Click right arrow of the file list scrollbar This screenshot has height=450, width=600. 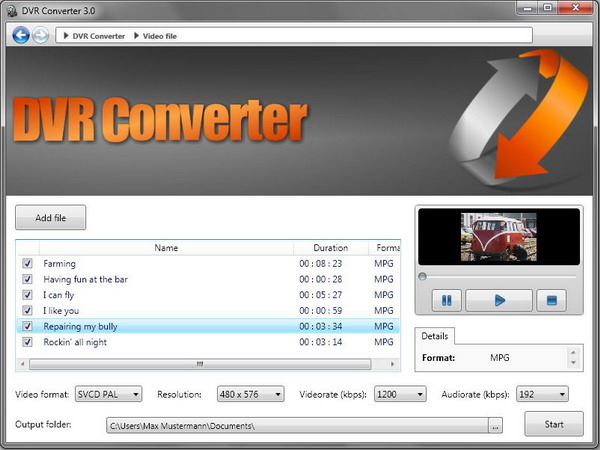[393, 364]
